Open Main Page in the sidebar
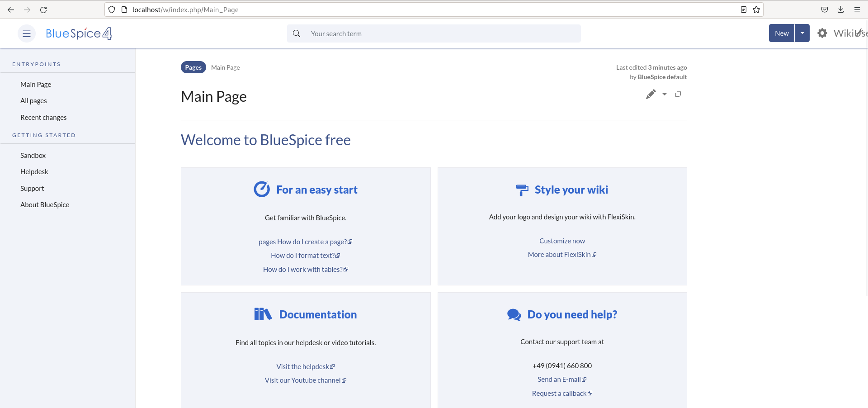868x408 pixels. tap(36, 84)
